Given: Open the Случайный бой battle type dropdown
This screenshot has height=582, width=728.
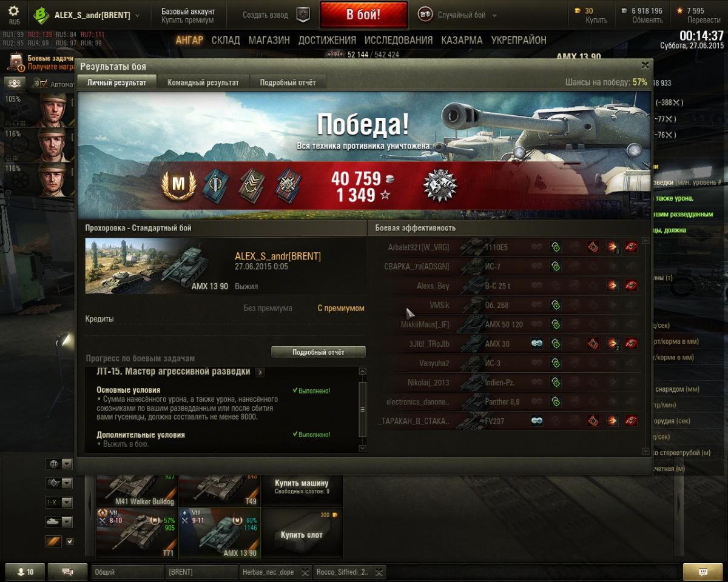Looking at the screenshot, I should click(457, 15).
